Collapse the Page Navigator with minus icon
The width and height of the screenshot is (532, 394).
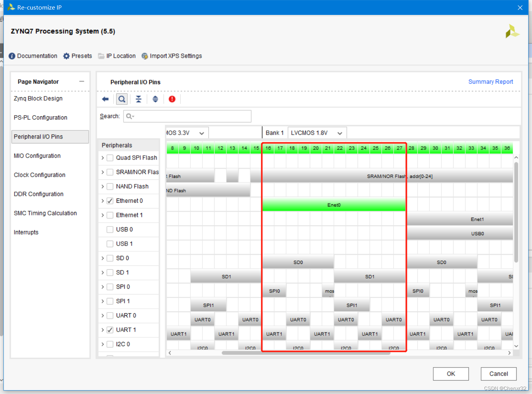[81, 81]
